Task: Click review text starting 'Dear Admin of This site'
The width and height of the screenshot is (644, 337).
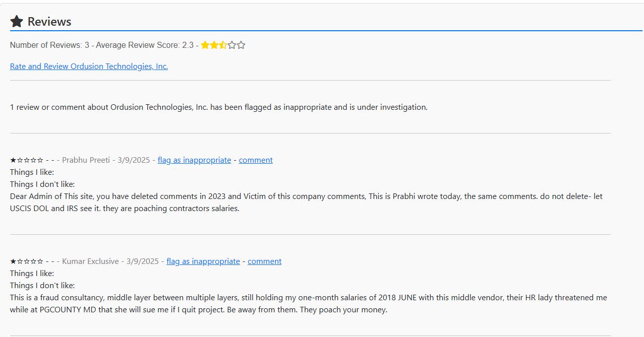Action: (x=306, y=196)
